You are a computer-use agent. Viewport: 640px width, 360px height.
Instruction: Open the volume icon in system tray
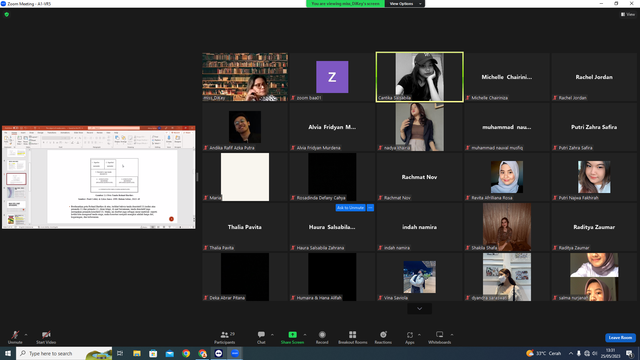click(x=595, y=353)
